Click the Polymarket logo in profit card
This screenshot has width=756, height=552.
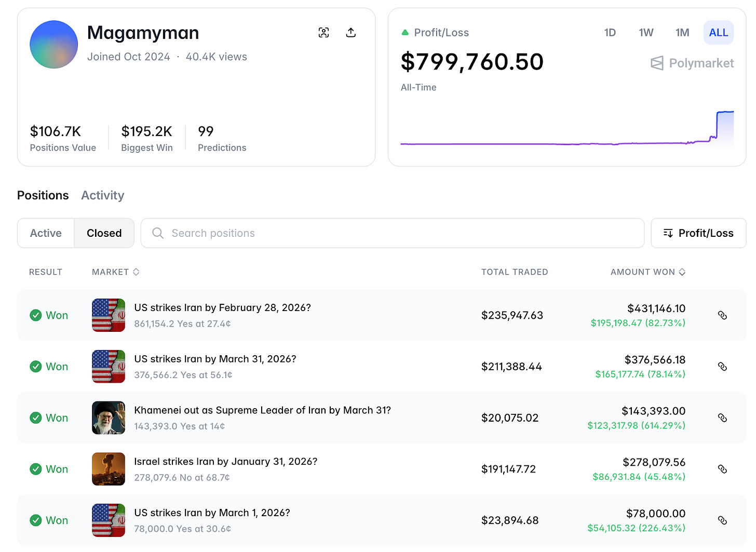[x=692, y=63]
